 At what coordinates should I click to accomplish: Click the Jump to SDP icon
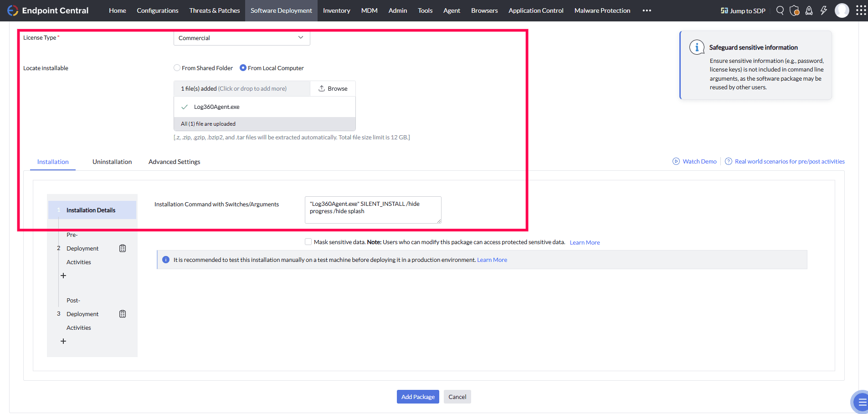pos(724,10)
